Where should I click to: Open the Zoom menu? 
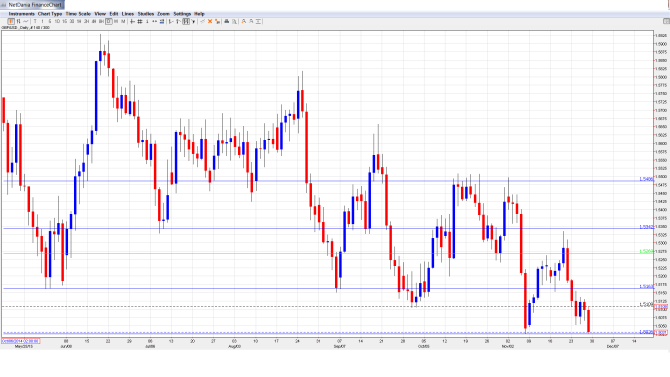click(164, 14)
